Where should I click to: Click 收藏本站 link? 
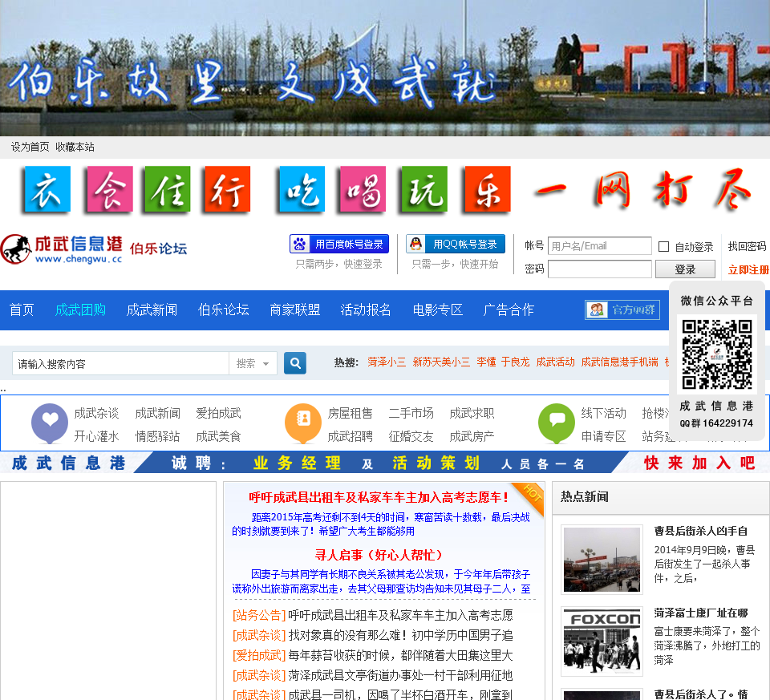75,147
